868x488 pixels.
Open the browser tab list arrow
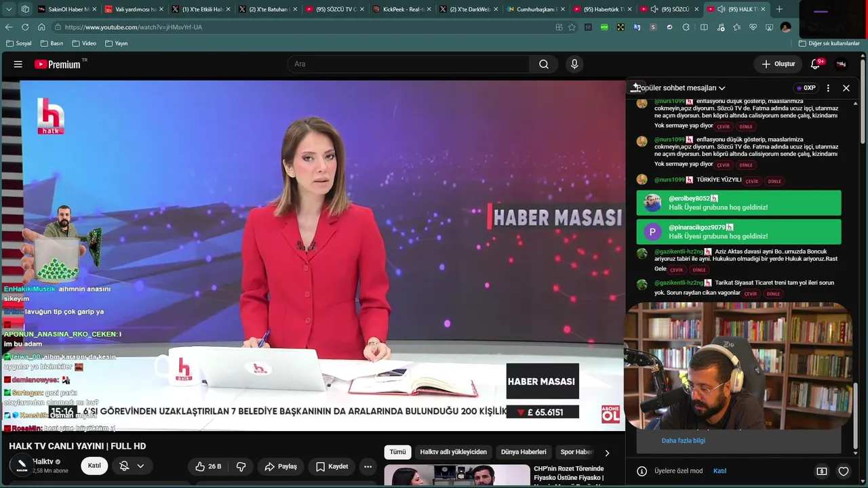9,9
